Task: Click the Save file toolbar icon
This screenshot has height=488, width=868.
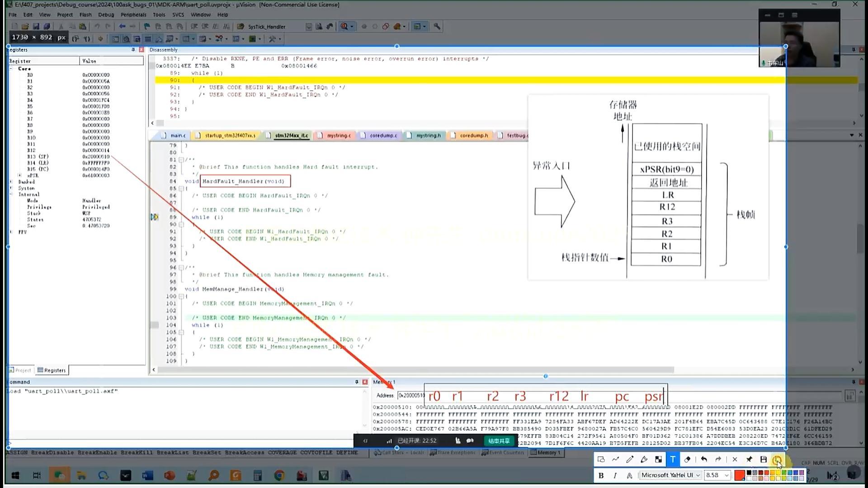Action: [36, 26]
